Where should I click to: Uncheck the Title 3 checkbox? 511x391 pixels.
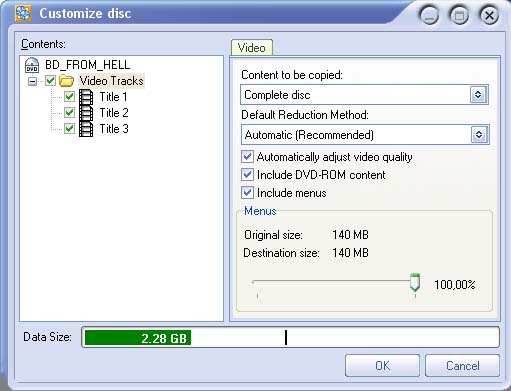point(69,129)
